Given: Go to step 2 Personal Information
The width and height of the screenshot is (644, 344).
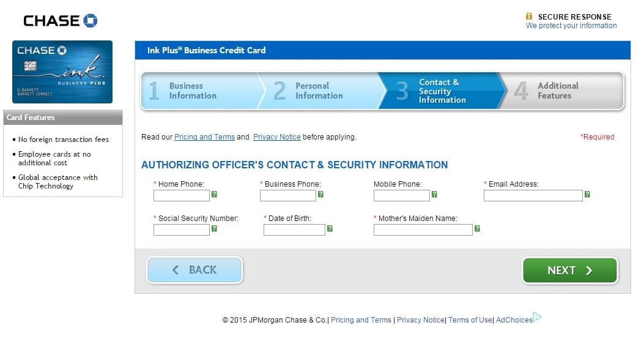Looking at the screenshot, I should pyautogui.click(x=320, y=91).
